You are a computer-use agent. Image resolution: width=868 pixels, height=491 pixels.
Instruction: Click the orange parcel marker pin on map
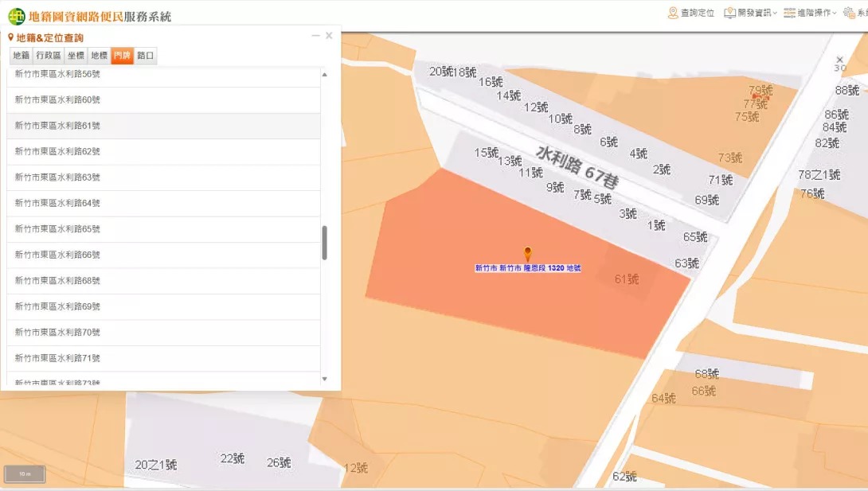point(527,254)
